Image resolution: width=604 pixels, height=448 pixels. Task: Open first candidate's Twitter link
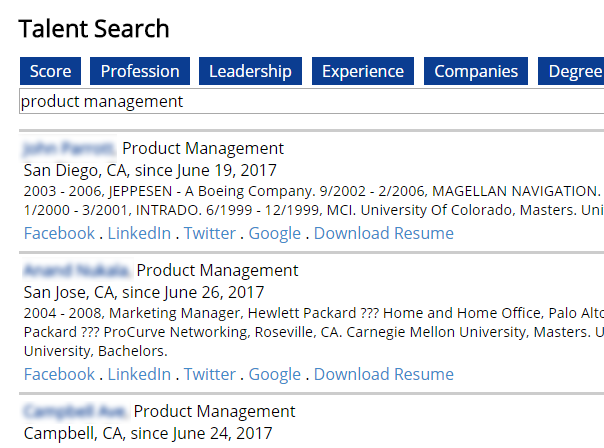[x=210, y=233]
